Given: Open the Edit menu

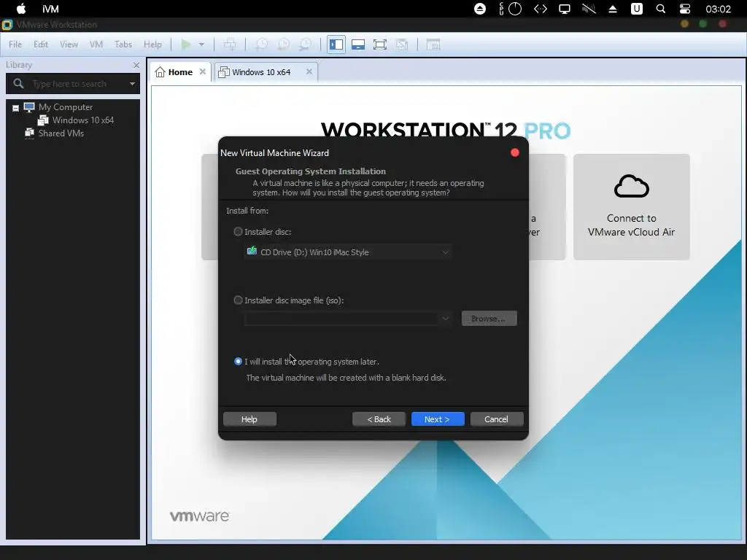Looking at the screenshot, I should point(41,44).
